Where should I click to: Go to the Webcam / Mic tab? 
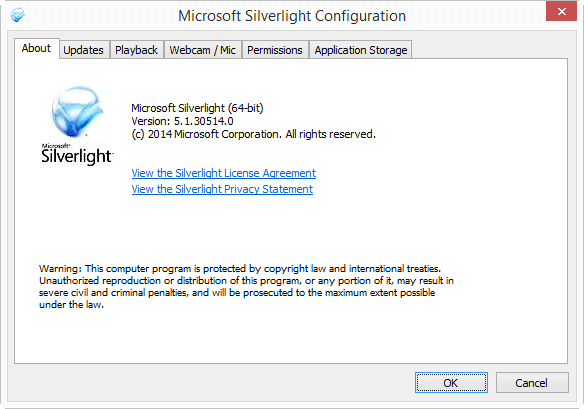click(x=203, y=50)
